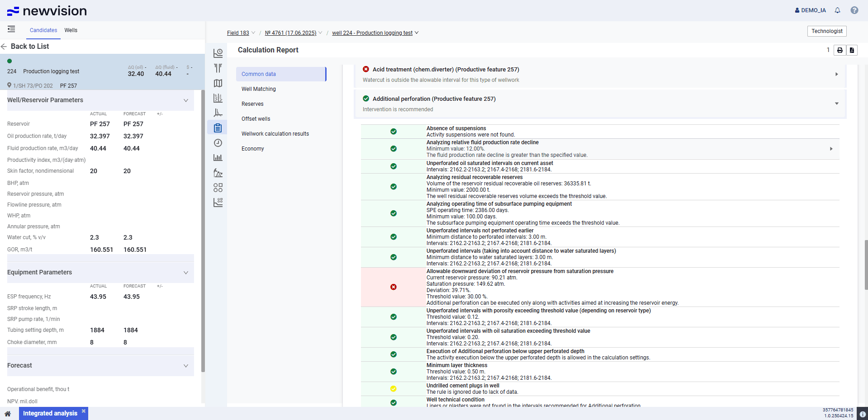Viewport: 868px width, 420px height.
Task: Click the help question mark icon
Action: point(854,10)
